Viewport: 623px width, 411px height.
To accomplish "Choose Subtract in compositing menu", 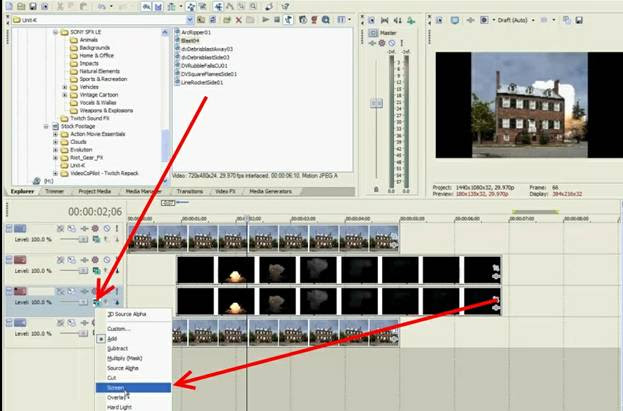I will click(133, 349).
